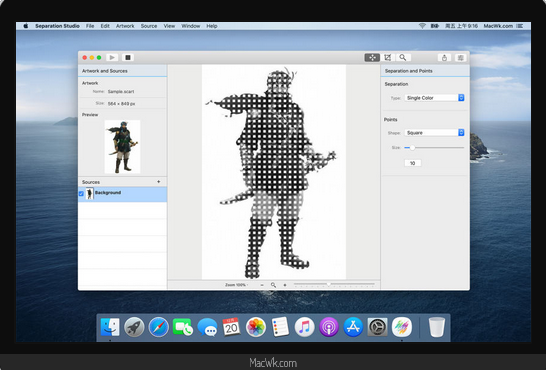Viewport: 546px width, 370px height.
Task: Click the Artwork and Sources panel header
Action: point(123,71)
